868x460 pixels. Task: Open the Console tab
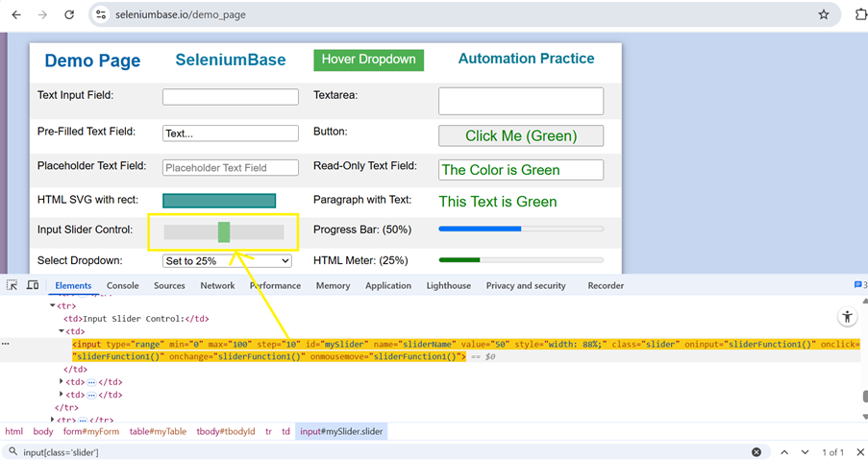click(x=123, y=286)
